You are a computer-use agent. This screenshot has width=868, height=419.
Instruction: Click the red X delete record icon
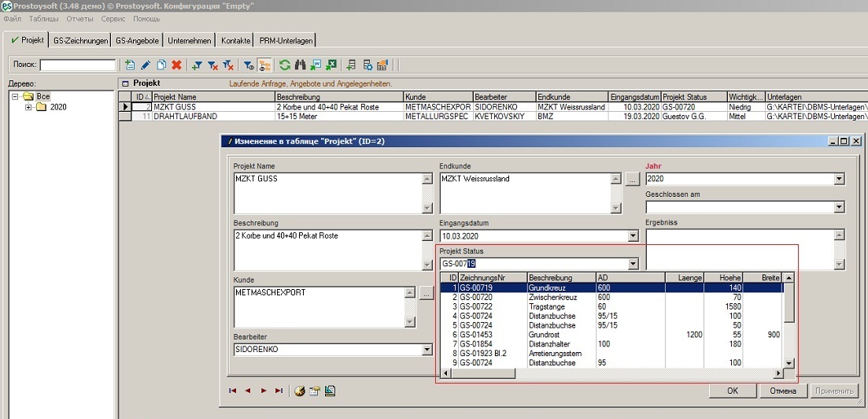point(176,65)
